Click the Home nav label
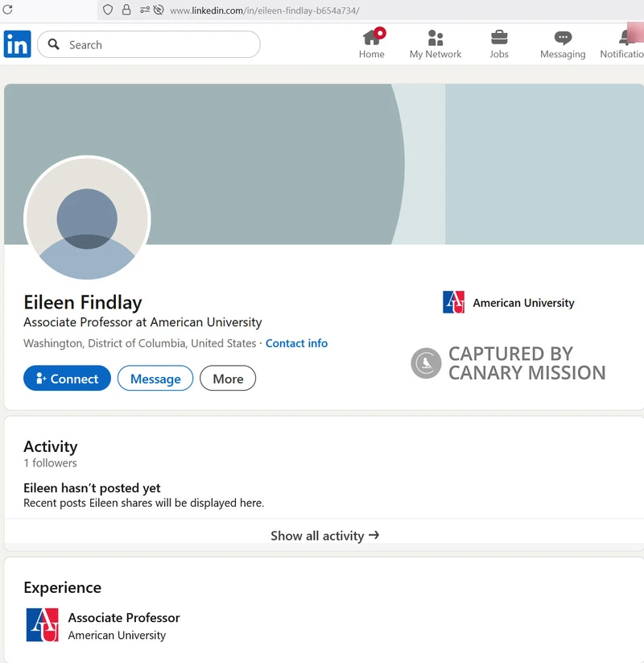The height and width of the screenshot is (663, 644). (371, 54)
